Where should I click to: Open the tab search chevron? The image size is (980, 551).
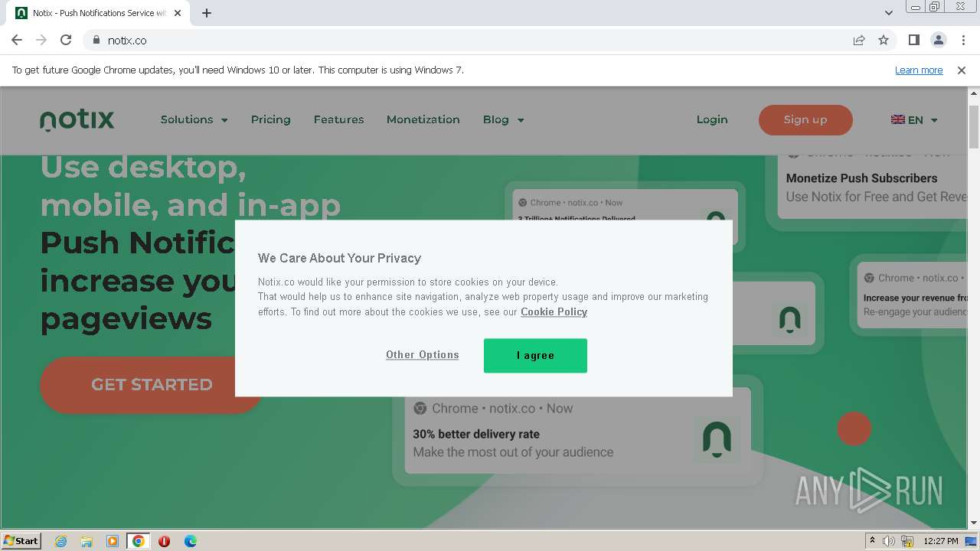888,13
